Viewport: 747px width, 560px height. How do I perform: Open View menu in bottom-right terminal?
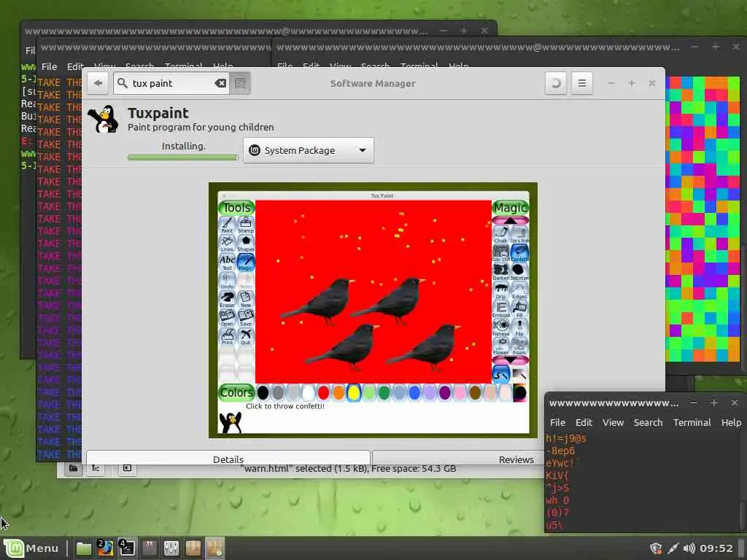coord(613,422)
